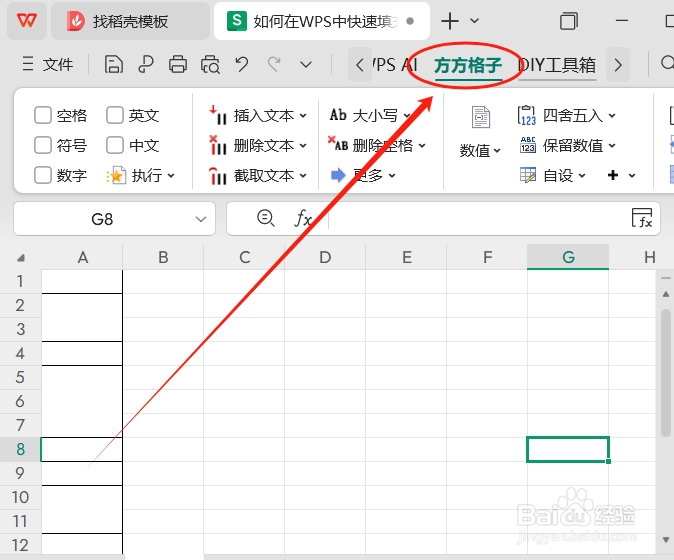
Task: Click the search magnifier icon top right
Action: (x=667, y=64)
